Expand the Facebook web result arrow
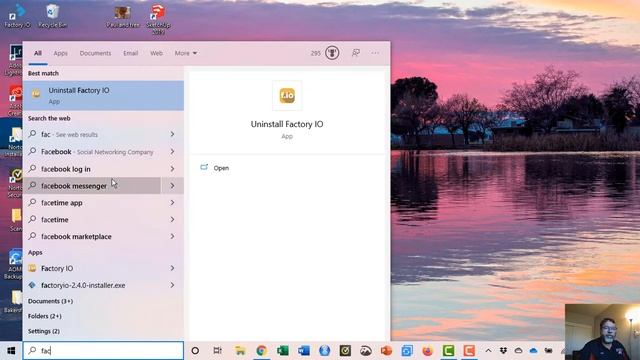Screen dimensions: 640x360 (x=172, y=151)
